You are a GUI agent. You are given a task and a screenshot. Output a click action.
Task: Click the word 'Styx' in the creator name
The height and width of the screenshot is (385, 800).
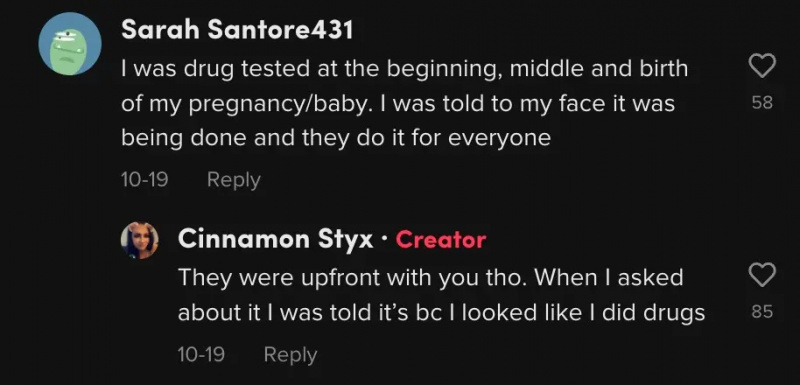(345, 240)
